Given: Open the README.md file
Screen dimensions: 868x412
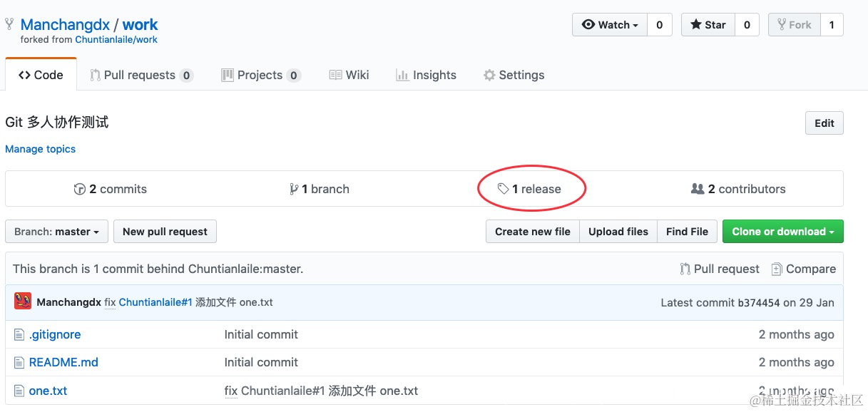Looking at the screenshot, I should click(x=63, y=362).
